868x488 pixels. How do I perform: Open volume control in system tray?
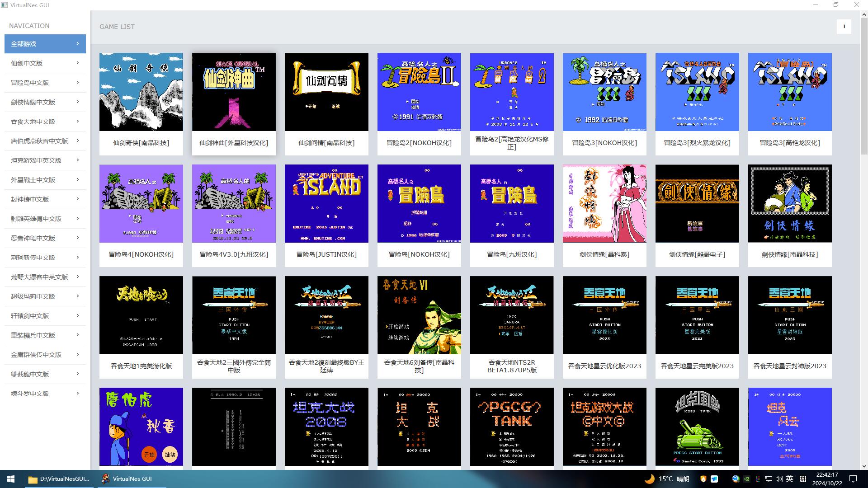click(779, 479)
